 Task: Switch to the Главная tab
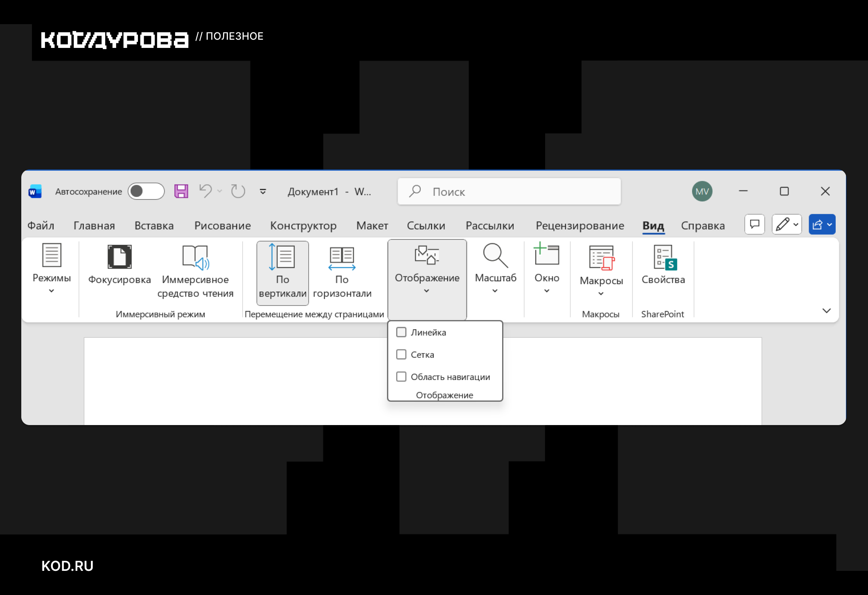94,225
